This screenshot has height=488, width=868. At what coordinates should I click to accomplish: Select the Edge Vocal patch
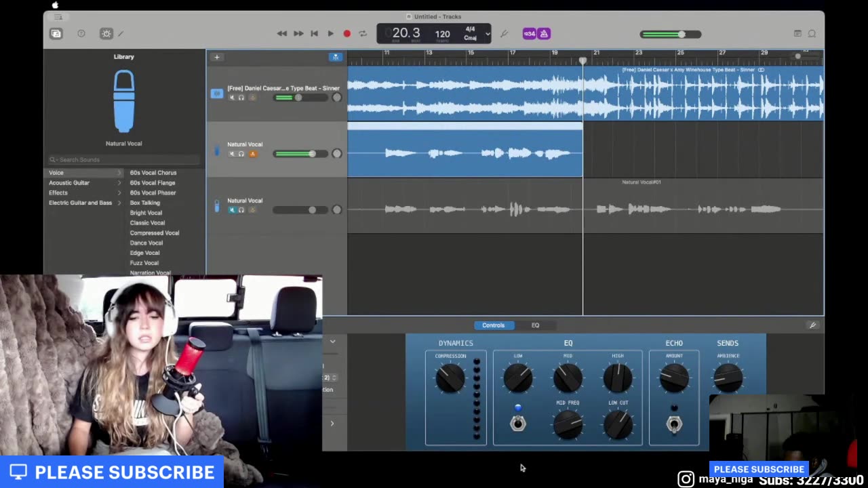point(145,253)
